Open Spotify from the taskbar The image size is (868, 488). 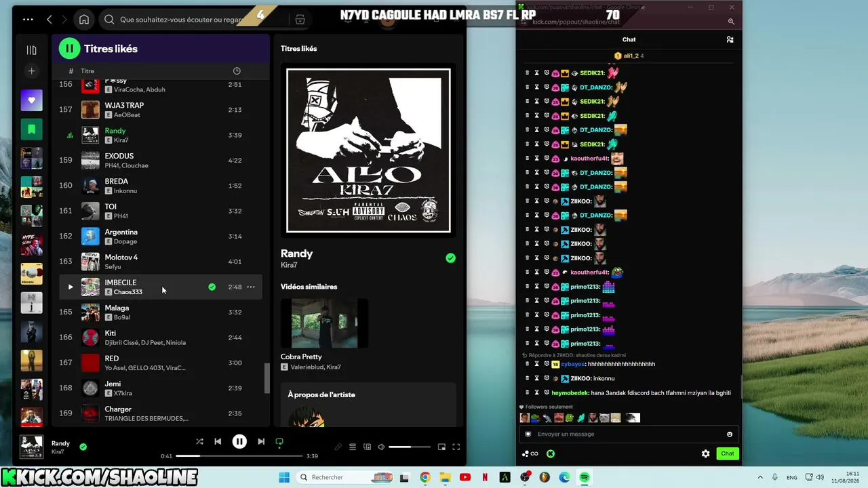(x=585, y=477)
